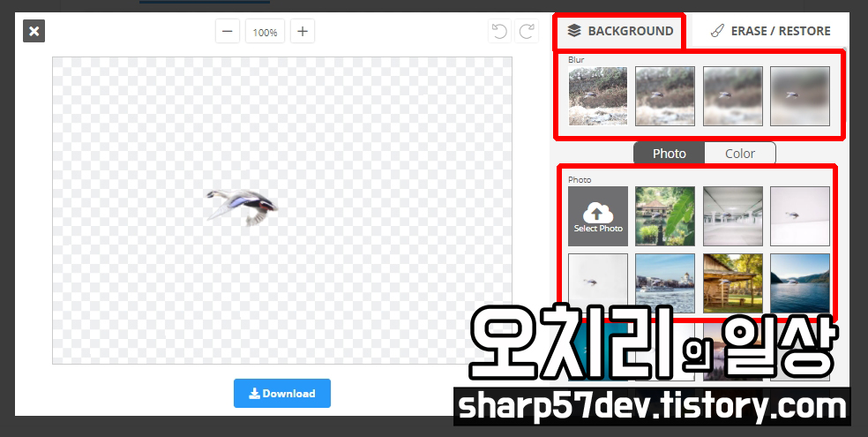This screenshot has width=868, height=437.
Task: Redo the last edit
Action: pyautogui.click(x=527, y=31)
